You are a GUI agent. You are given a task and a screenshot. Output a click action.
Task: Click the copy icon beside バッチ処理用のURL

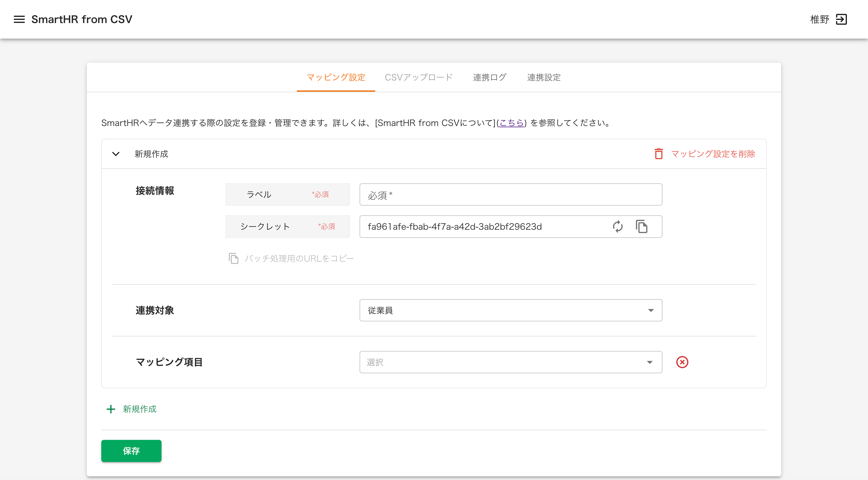[x=234, y=258]
